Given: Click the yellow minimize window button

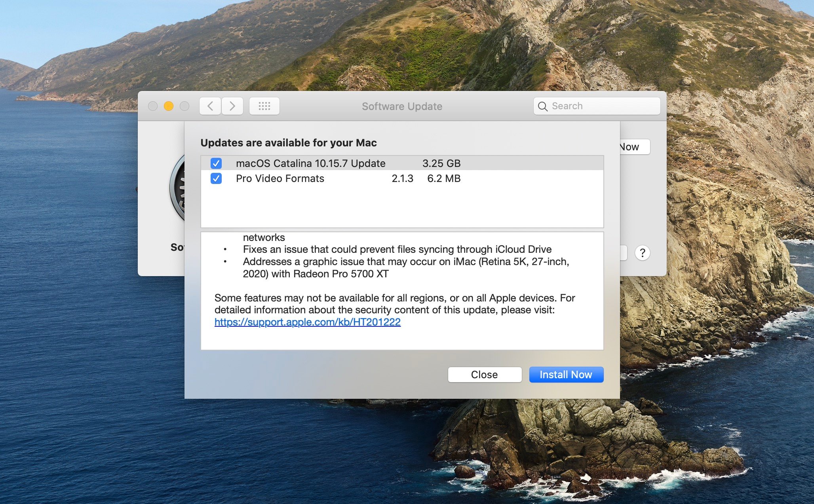Looking at the screenshot, I should 169,106.
